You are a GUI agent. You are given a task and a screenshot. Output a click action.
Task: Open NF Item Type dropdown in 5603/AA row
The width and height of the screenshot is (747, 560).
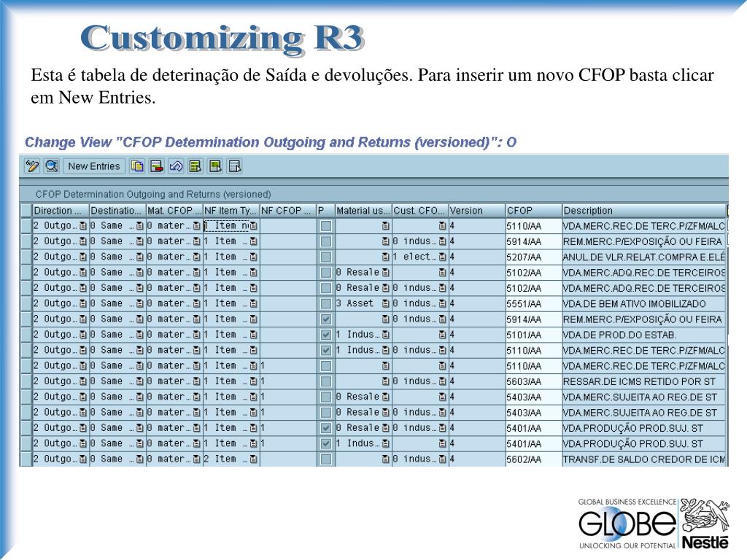pyautogui.click(x=253, y=381)
